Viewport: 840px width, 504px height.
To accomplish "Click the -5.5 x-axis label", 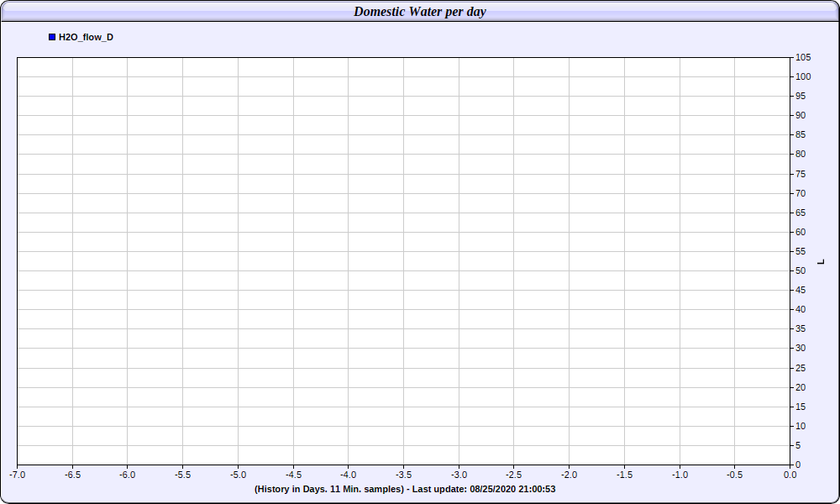I will coord(182,475).
